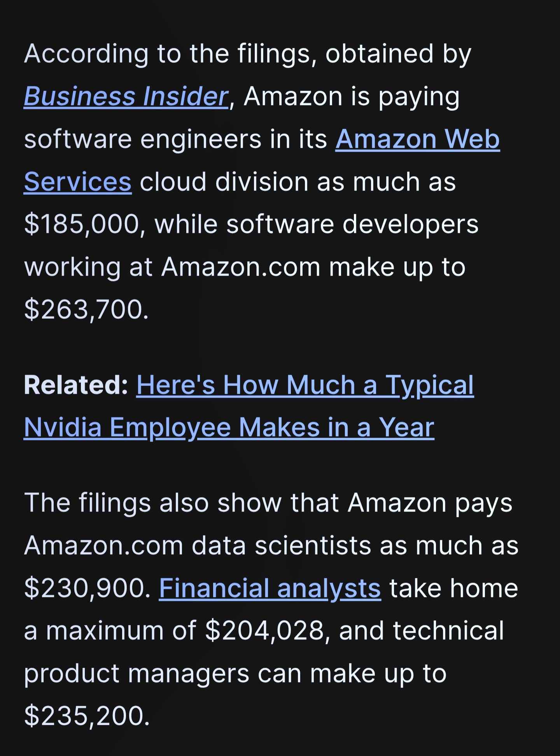Click 'product managers can make up to' line
Image resolution: width=560 pixels, height=756 pixels.
coord(234,673)
